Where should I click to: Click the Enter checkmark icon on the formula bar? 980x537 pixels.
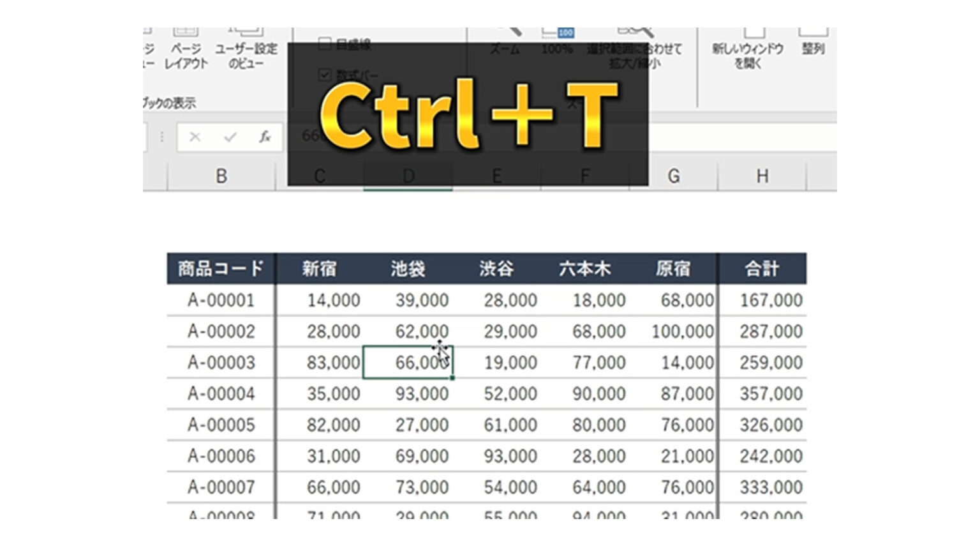(230, 136)
